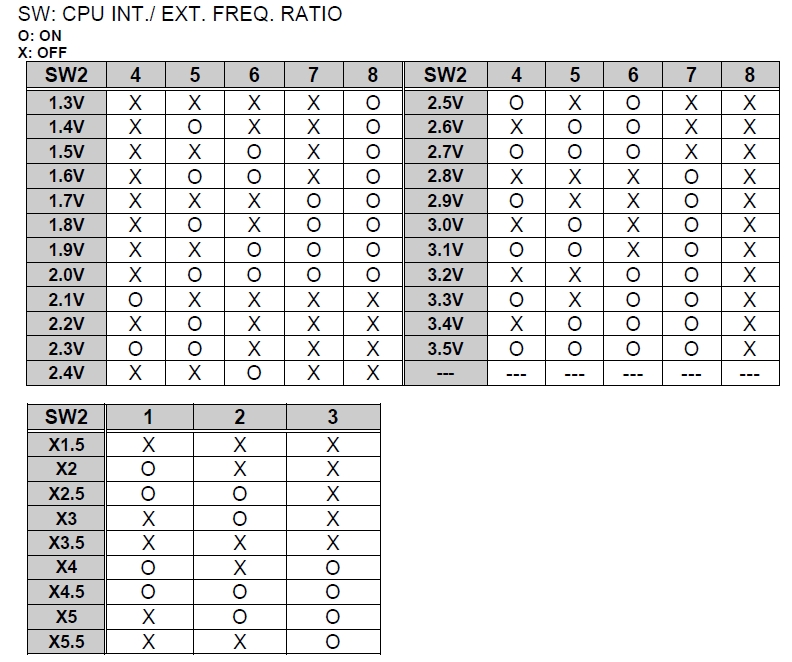Click the 3.5V row label

coord(445,349)
